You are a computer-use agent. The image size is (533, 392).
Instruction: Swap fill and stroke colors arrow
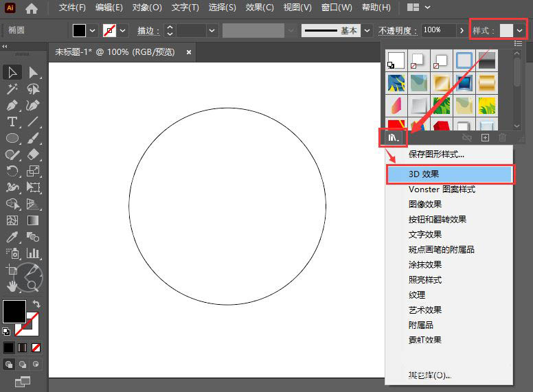pos(36,304)
